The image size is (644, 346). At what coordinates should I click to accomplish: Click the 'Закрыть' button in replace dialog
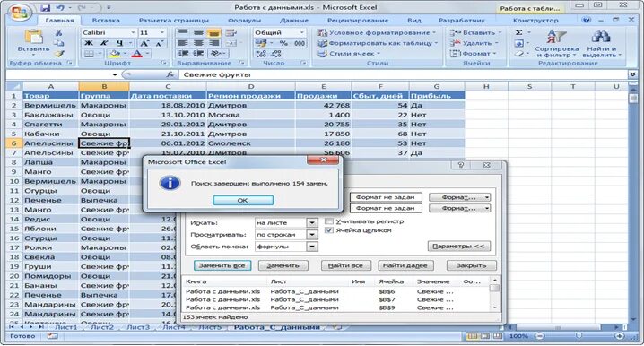[x=471, y=265]
